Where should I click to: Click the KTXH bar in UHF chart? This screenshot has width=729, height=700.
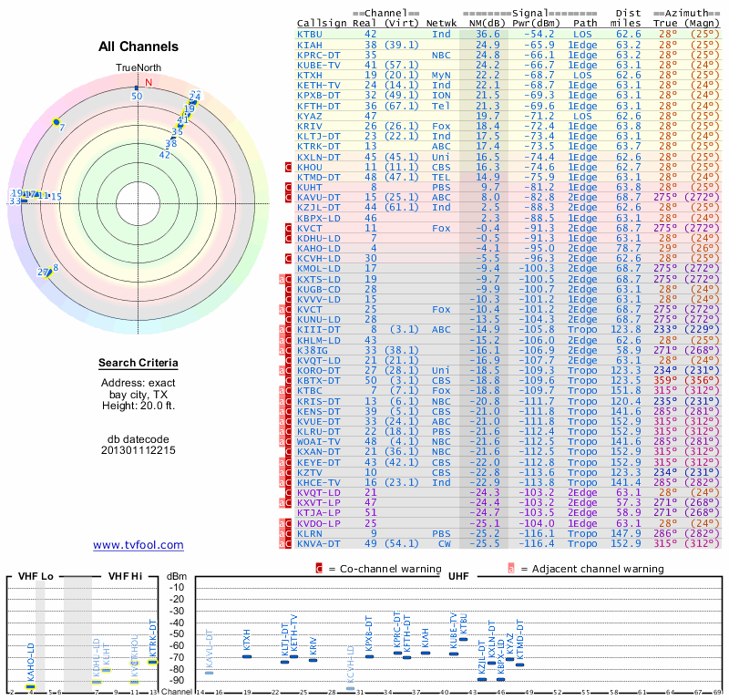click(x=247, y=655)
